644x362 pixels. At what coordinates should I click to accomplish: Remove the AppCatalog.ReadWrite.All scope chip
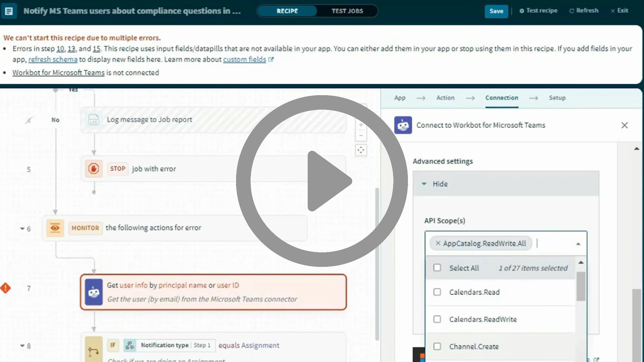tap(437, 243)
